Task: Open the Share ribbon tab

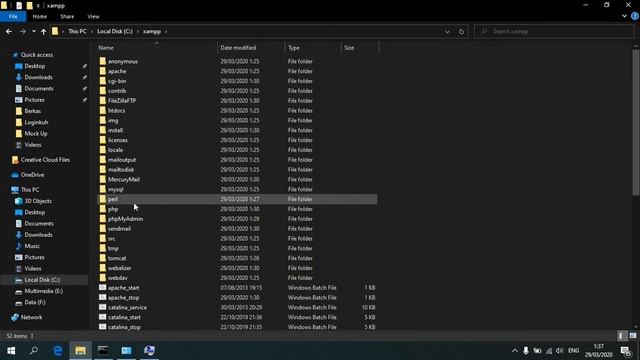Action: pos(67,17)
